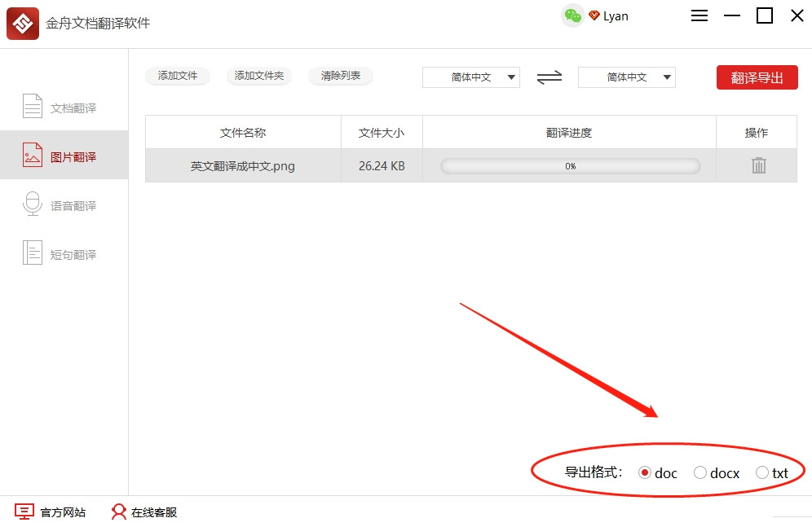This screenshot has height=527, width=812.
Task: Click the trash icon to delete file
Action: coord(758,165)
